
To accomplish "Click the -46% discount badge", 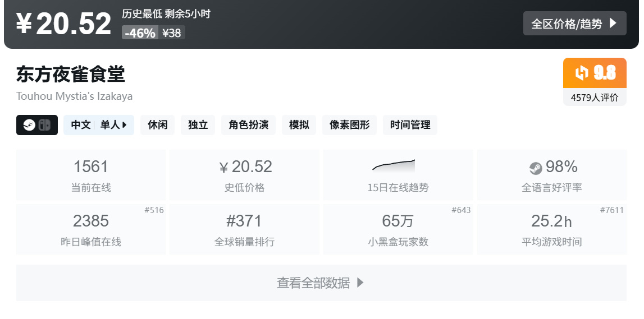I will point(140,33).
